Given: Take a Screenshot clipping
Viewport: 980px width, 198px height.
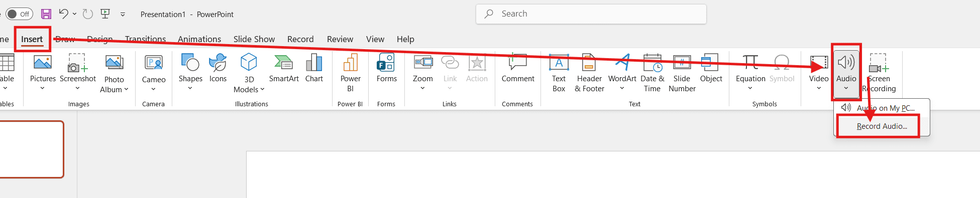Looking at the screenshot, I should (78, 68).
